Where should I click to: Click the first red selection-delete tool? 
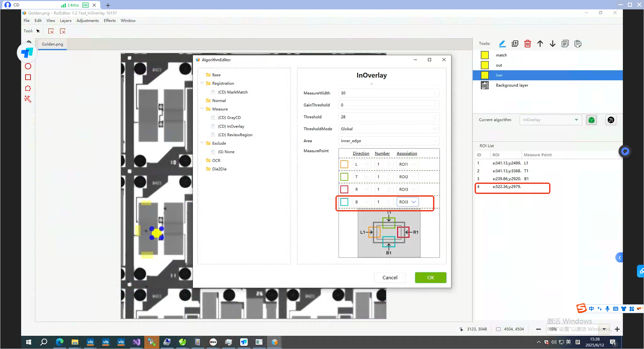51,31
